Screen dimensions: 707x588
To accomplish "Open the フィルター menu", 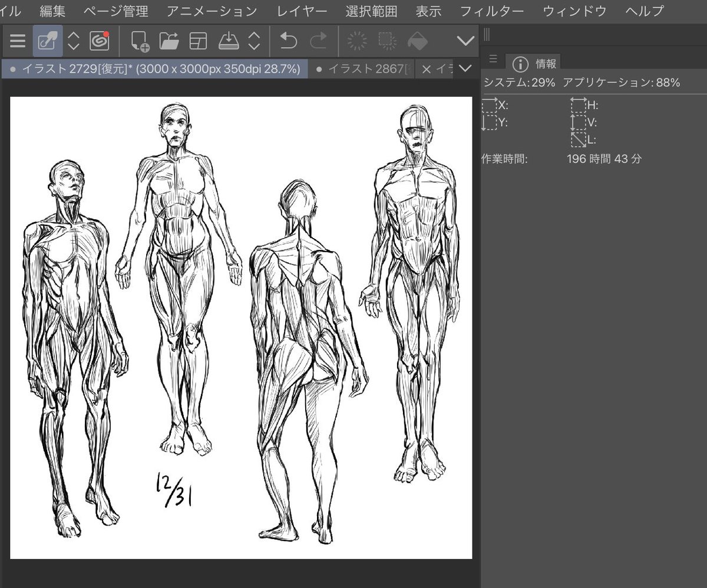I will (x=492, y=11).
